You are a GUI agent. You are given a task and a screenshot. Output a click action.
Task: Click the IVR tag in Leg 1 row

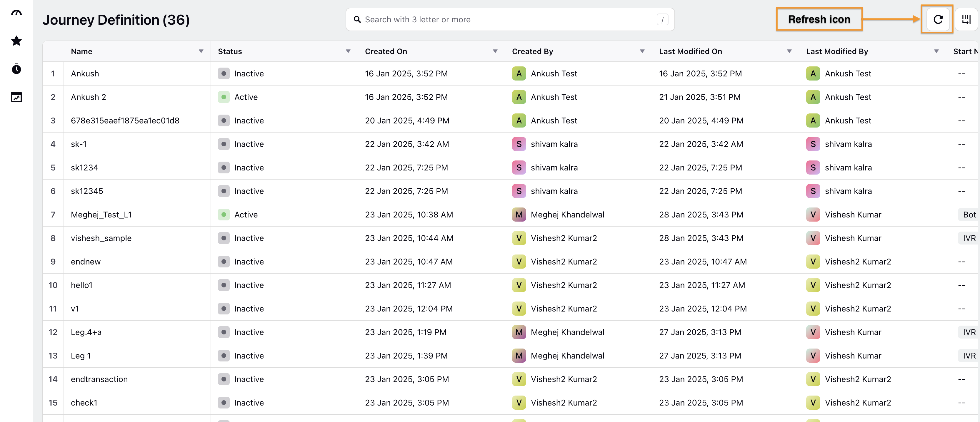click(969, 356)
